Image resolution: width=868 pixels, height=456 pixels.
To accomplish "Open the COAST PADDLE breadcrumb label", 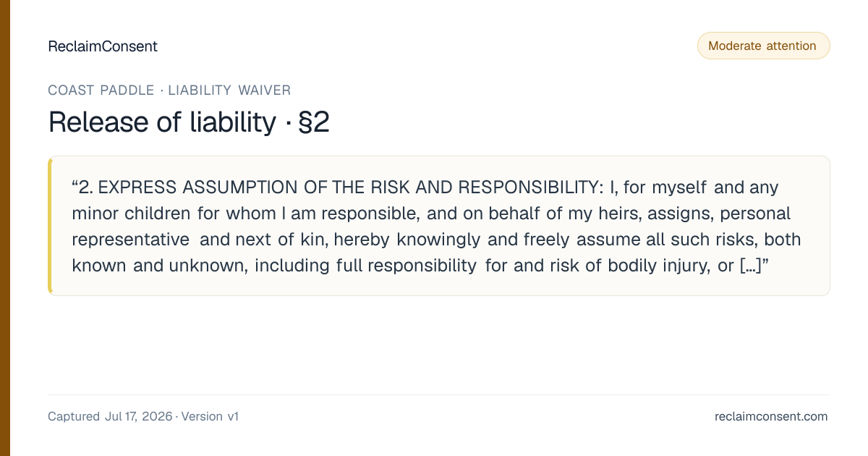I will click(101, 90).
